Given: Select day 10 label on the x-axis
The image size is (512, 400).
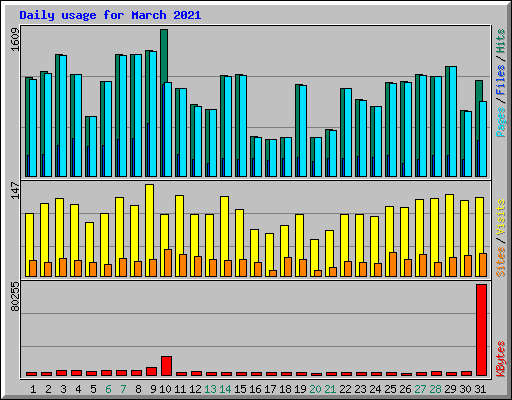Looking at the screenshot, I should [165, 389].
